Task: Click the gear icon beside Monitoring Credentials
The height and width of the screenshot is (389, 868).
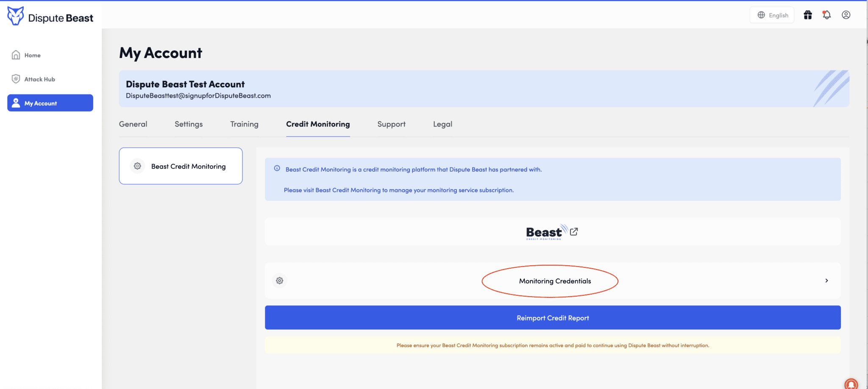Action: pyautogui.click(x=279, y=281)
